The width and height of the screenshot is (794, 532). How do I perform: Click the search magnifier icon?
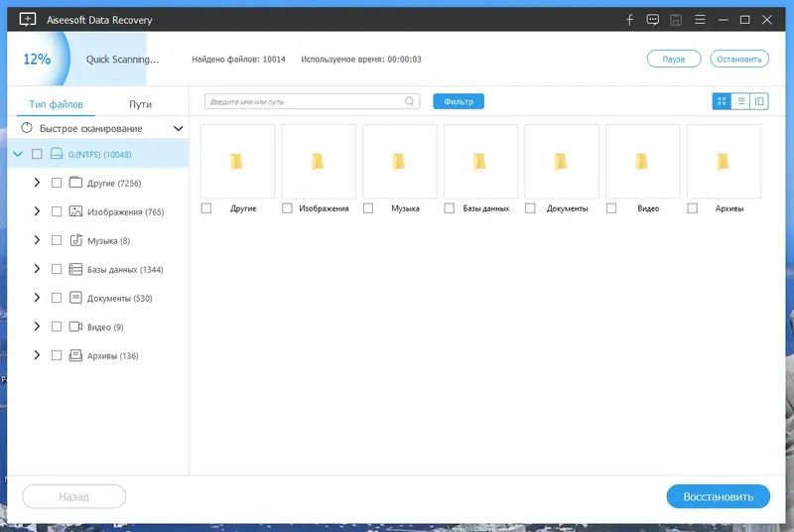click(x=409, y=101)
